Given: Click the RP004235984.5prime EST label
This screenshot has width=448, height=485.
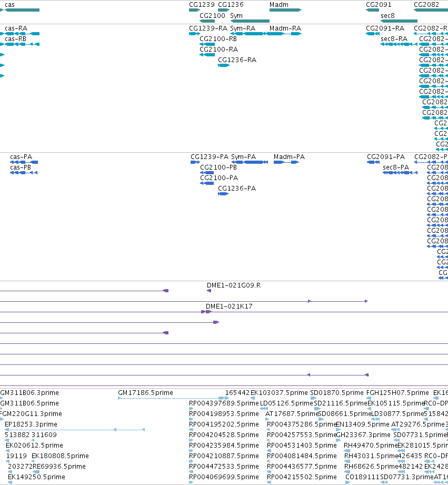Looking at the screenshot, I should (x=224, y=446).
